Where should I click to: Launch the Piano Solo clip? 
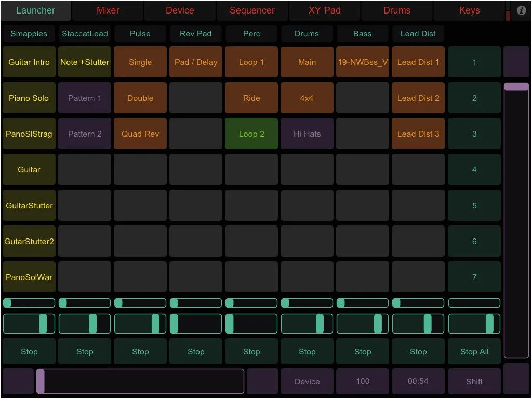coord(29,98)
